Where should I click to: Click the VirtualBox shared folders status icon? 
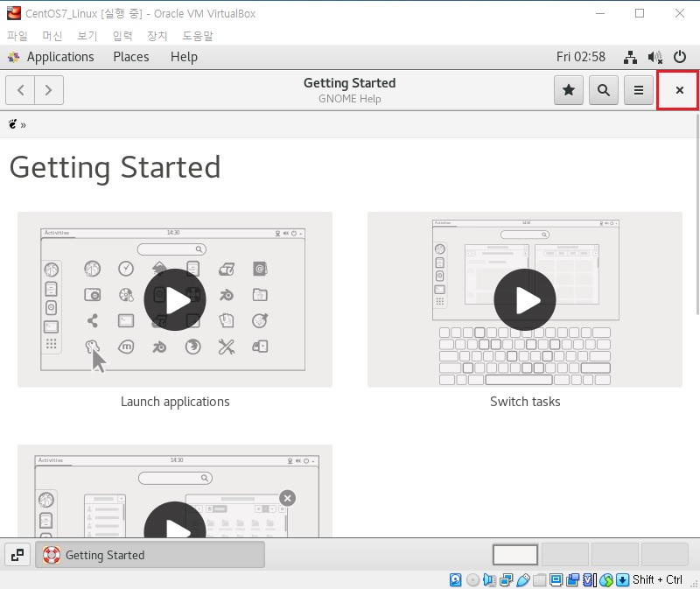[539, 579]
